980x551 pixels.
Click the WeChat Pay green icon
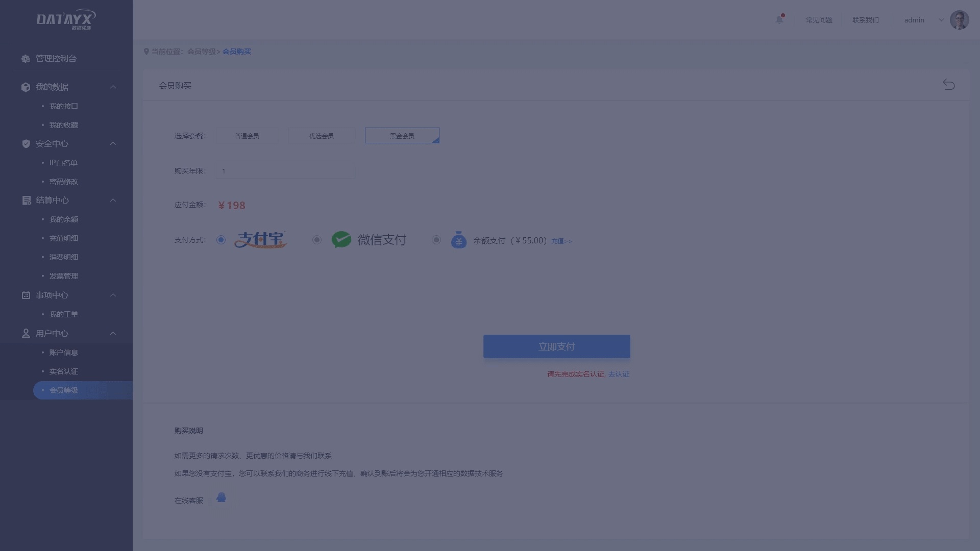[341, 240]
